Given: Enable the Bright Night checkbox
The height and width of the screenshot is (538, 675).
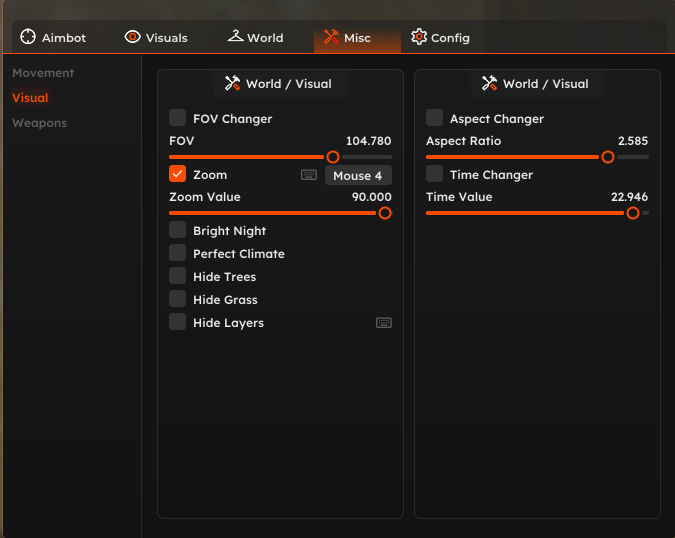Looking at the screenshot, I should [x=177, y=230].
